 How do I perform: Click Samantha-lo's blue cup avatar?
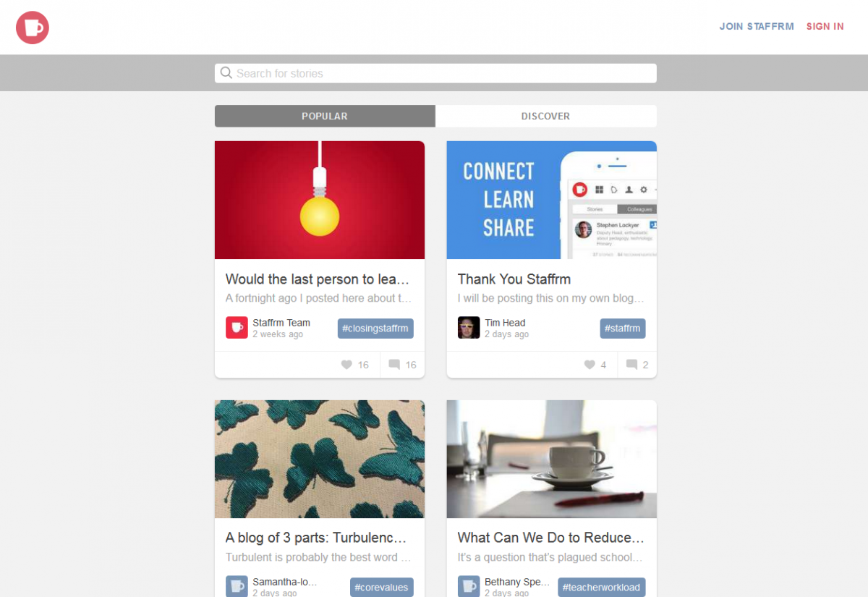(237, 586)
